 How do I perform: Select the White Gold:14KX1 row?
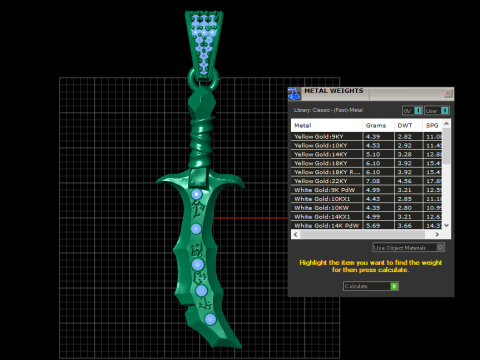pos(367,216)
